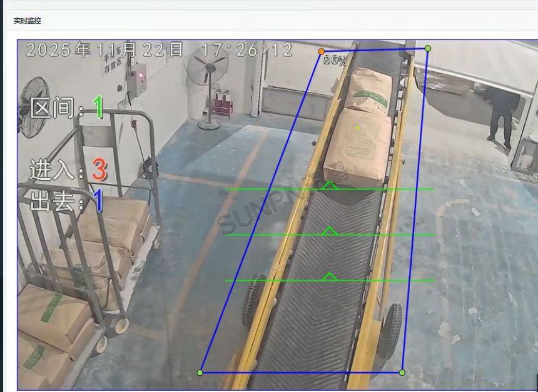This screenshot has width=538, height=392.
Task: Click the date 2025年11月22日 overlay
Action: (x=105, y=50)
